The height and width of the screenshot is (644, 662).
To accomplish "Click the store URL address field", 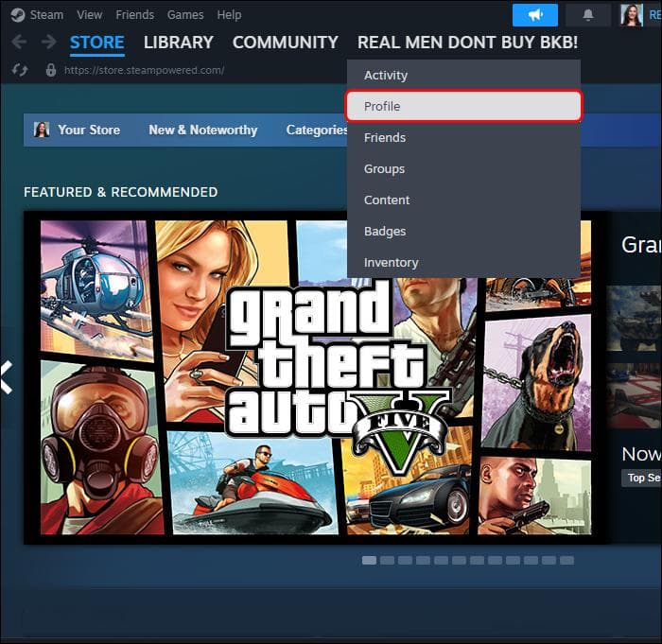I will pyautogui.click(x=145, y=70).
